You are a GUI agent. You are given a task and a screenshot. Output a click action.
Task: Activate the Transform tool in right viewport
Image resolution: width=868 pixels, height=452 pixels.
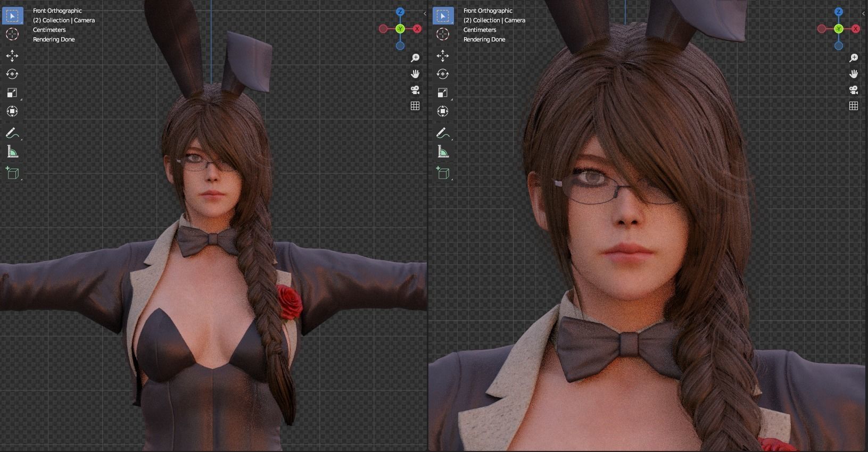(x=442, y=111)
